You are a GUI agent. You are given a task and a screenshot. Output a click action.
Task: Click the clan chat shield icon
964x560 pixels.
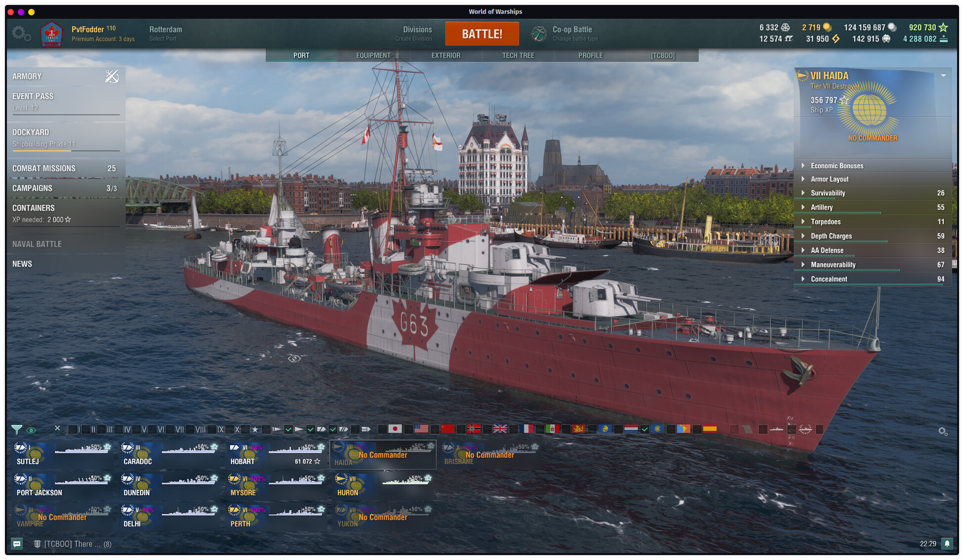coord(37,544)
